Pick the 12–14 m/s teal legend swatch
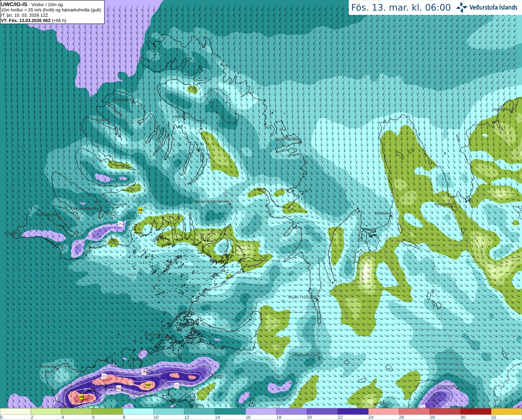The image size is (522, 420). [x=199, y=411]
